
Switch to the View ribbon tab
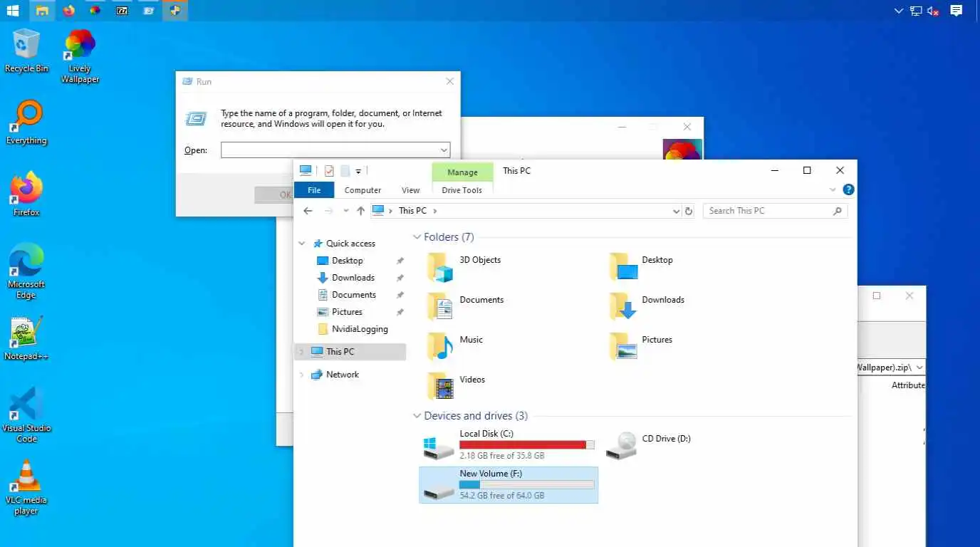pyautogui.click(x=410, y=190)
